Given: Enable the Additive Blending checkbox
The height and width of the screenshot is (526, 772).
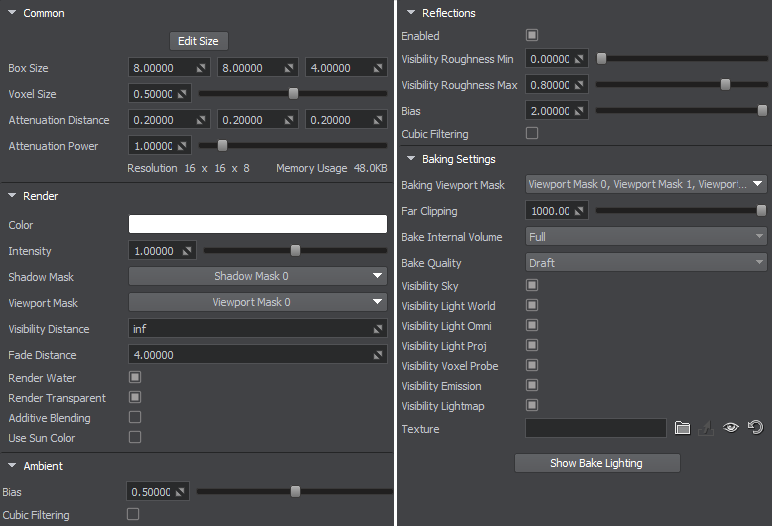Looking at the screenshot, I should click(135, 418).
